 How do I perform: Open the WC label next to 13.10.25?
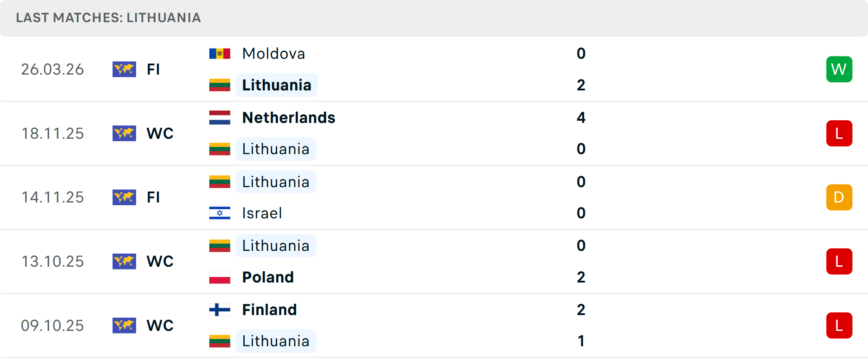(x=160, y=261)
